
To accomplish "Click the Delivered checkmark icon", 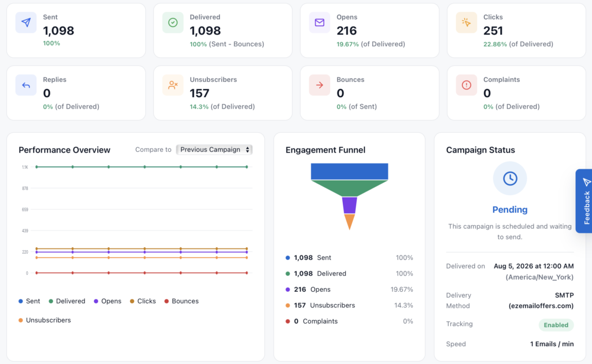I will tap(173, 23).
